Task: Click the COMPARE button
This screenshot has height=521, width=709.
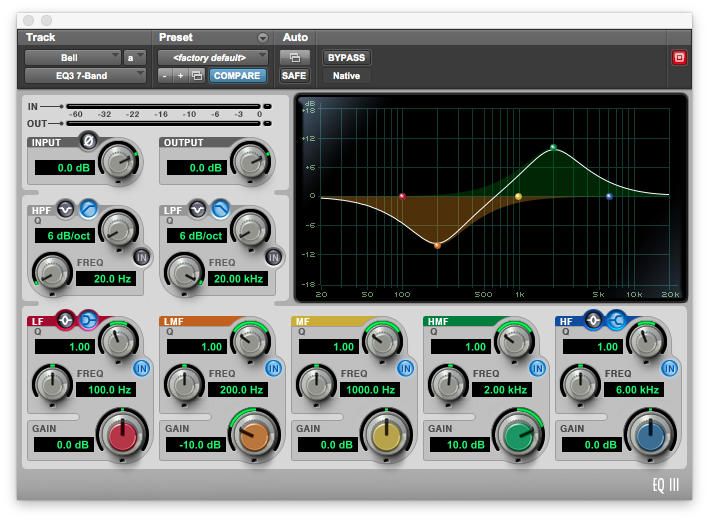Action: click(237, 76)
